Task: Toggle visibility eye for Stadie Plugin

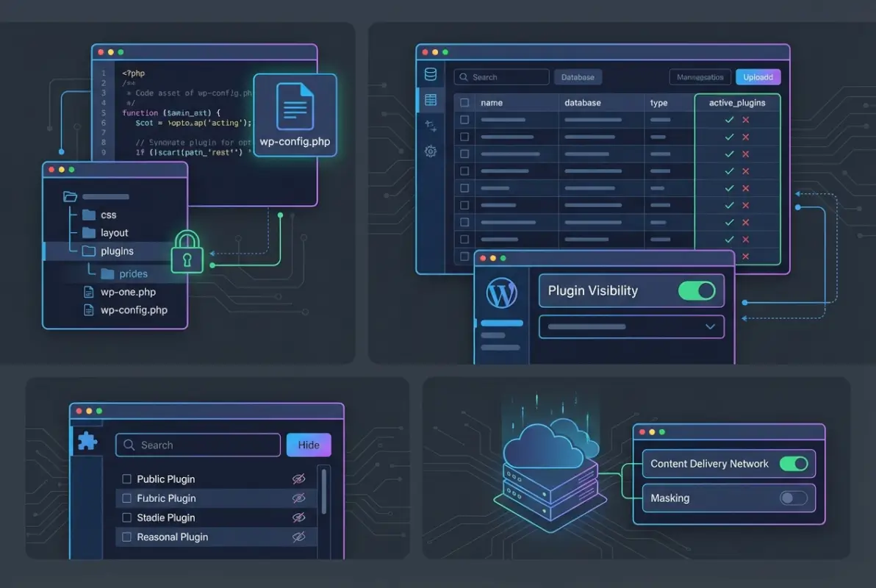Action: coord(298,518)
